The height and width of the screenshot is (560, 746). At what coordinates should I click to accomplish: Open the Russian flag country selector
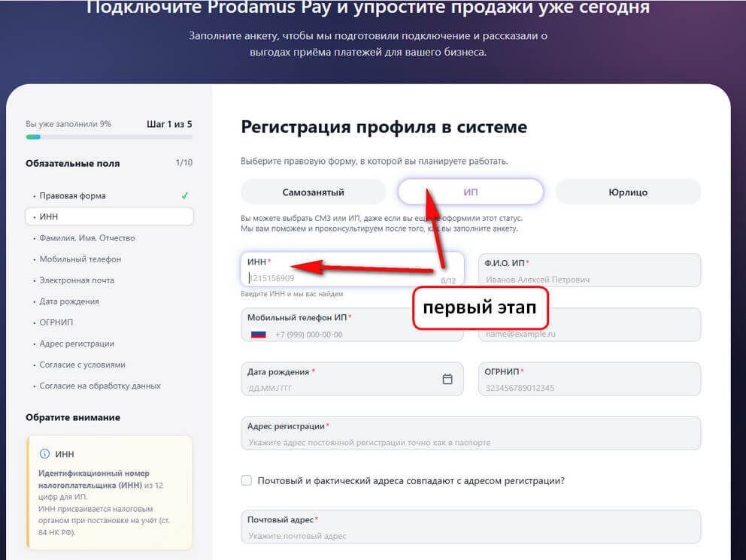coord(259,334)
